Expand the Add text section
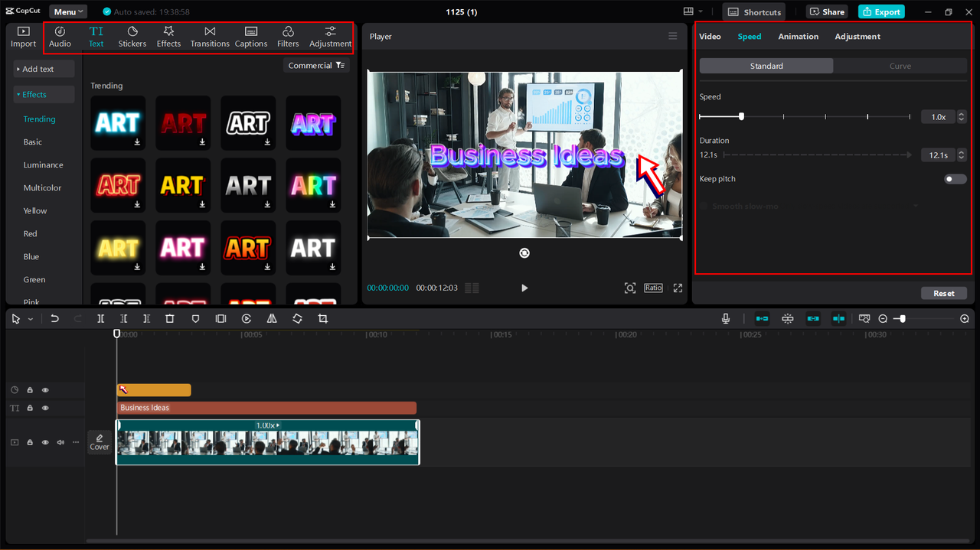The width and height of the screenshot is (980, 550). (44, 69)
